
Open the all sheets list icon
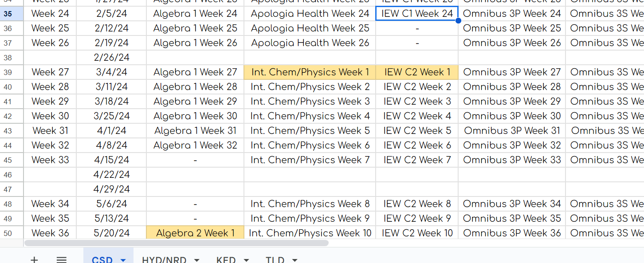[x=62, y=259]
